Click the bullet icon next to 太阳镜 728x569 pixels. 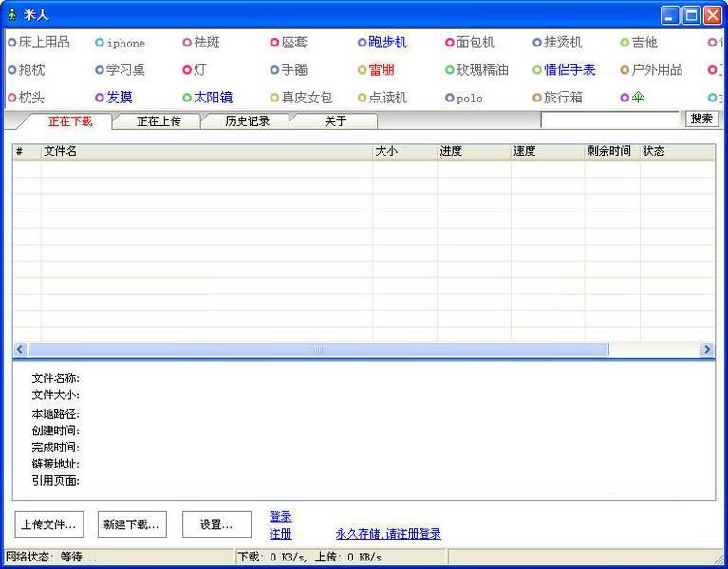187,98
